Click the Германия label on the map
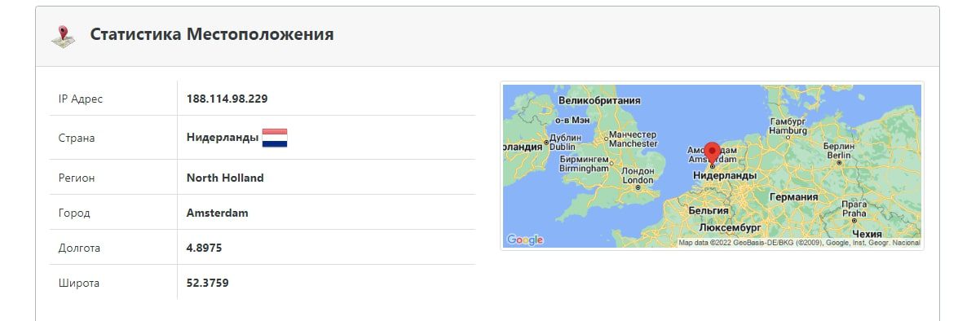The image size is (980, 321). [x=794, y=196]
